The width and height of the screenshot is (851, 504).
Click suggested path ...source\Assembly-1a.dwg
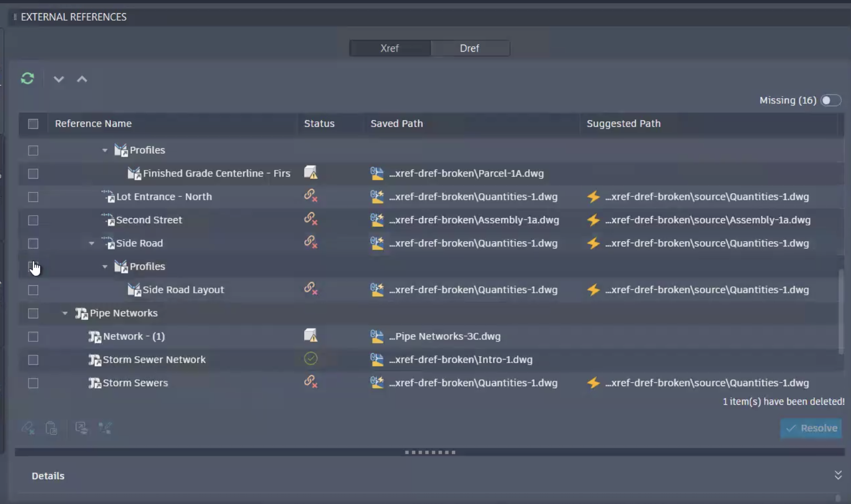(708, 220)
